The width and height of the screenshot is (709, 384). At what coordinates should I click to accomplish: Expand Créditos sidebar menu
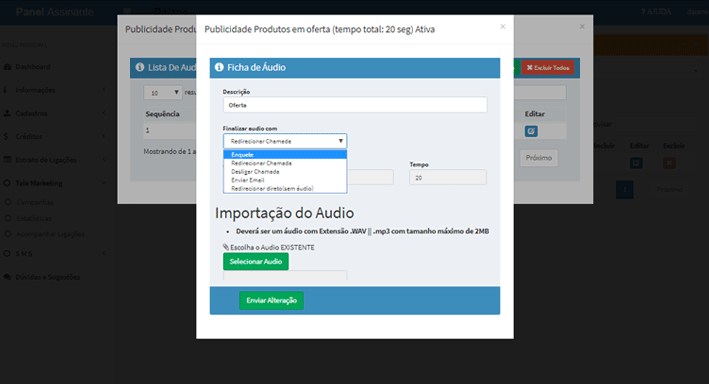[x=54, y=136]
